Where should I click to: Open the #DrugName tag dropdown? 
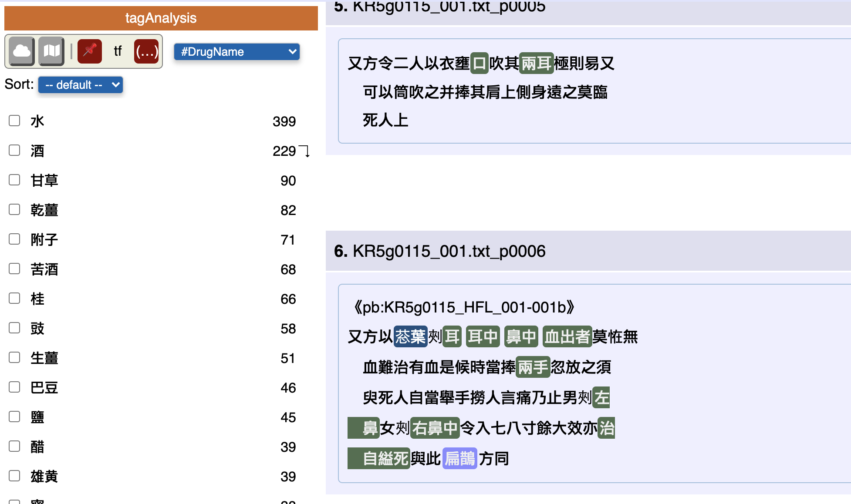tap(236, 52)
